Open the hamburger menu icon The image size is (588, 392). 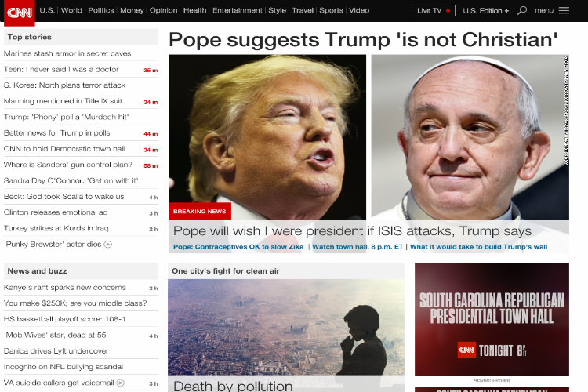coord(564,10)
